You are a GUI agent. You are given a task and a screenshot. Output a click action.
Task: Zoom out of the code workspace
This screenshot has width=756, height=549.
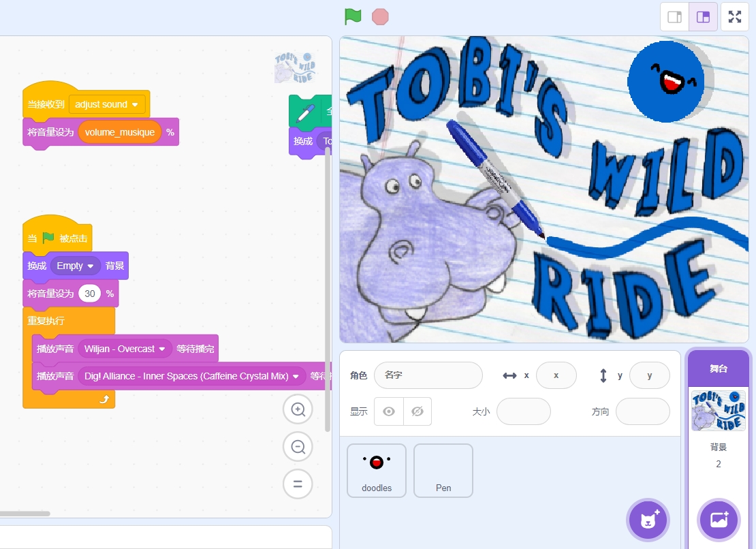point(298,447)
